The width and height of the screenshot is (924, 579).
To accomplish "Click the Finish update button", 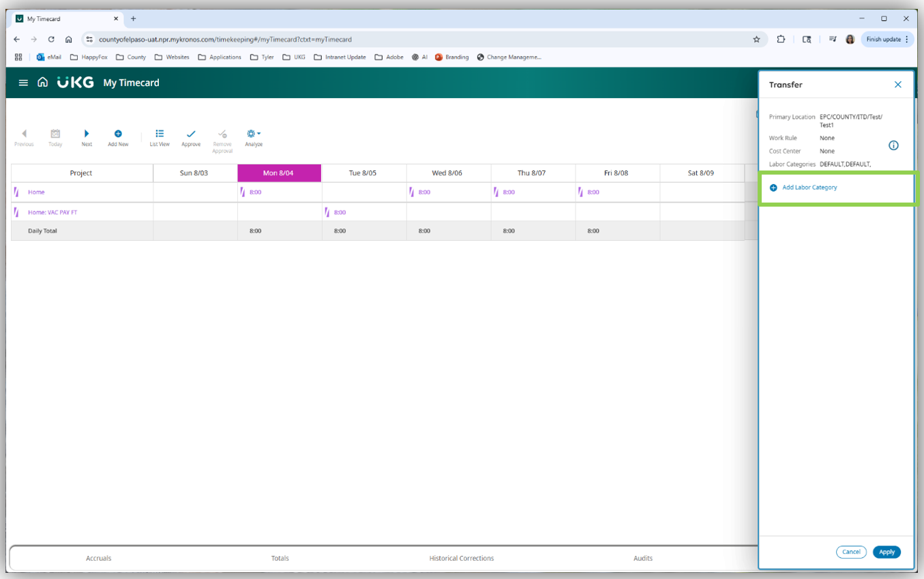I will (x=886, y=40).
